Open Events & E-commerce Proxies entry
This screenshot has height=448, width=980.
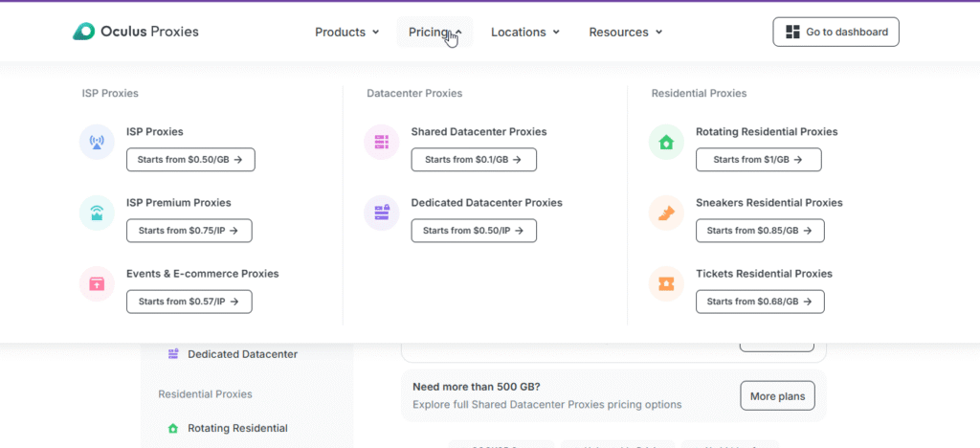[203, 274]
